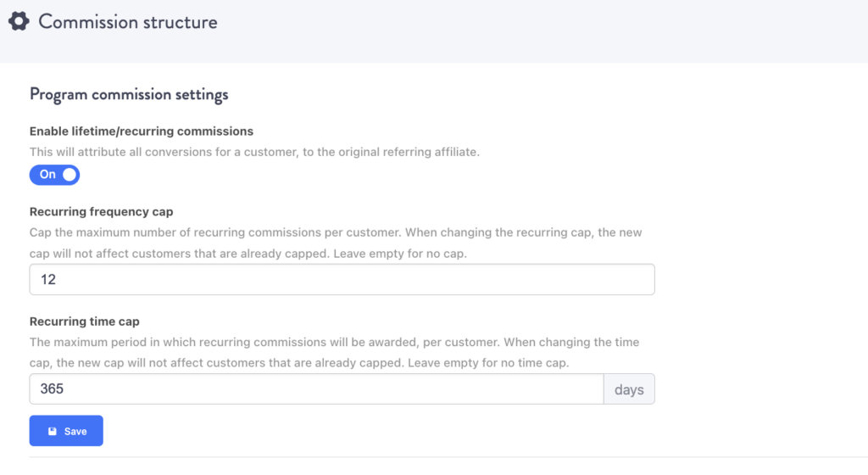Click the "Commission structure" page title
The width and height of the screenshot is (868, 475).
click(x=128, y=22)
